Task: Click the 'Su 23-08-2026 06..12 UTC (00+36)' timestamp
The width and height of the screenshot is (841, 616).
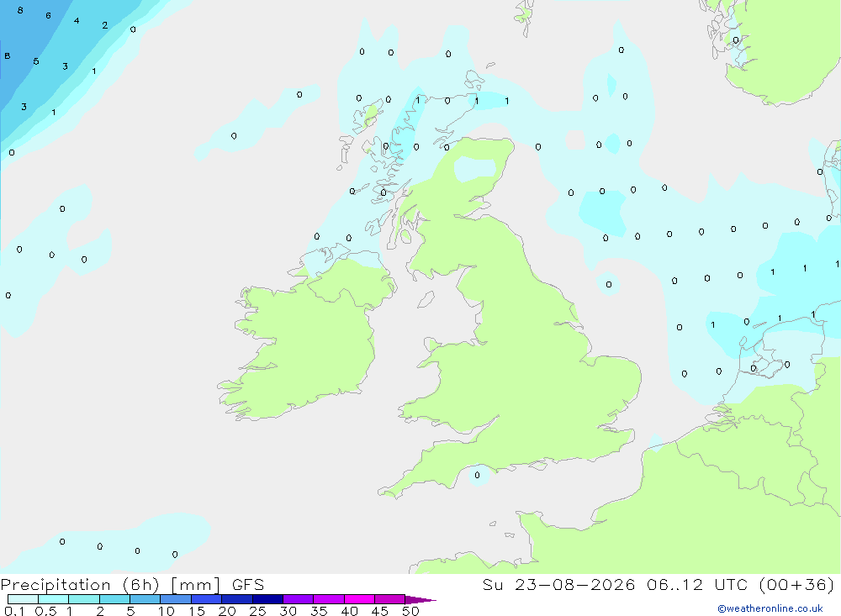Action: pos(659,584)
